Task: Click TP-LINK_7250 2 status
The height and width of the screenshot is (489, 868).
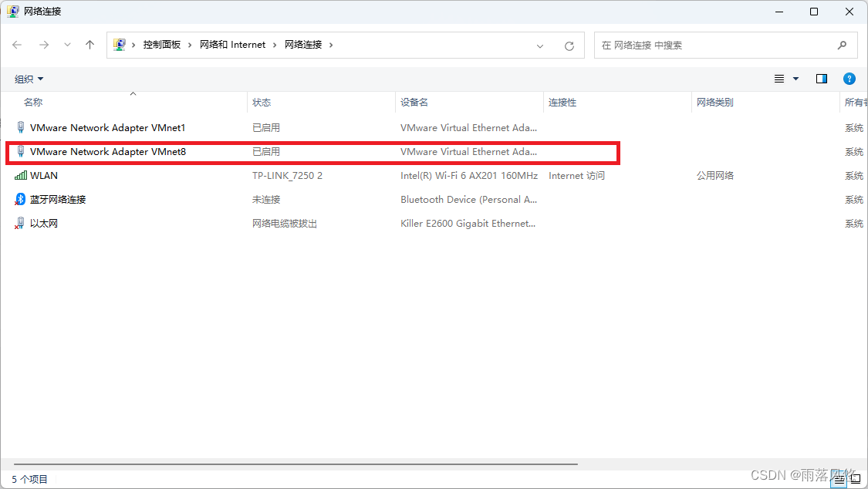Action: [x=287, y=175]
